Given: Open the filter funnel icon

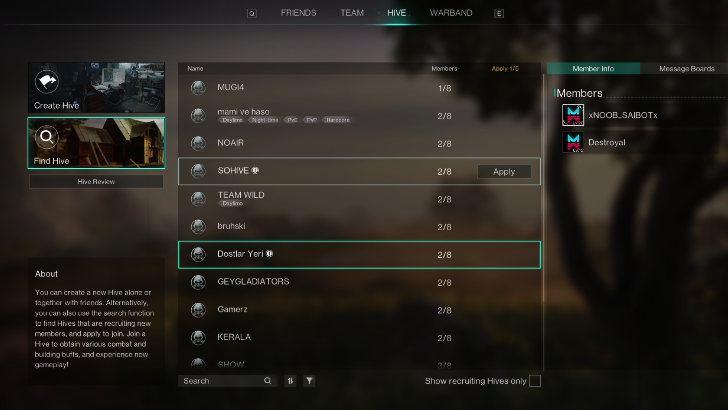Looking at the screenshot, I should [309, 381].
